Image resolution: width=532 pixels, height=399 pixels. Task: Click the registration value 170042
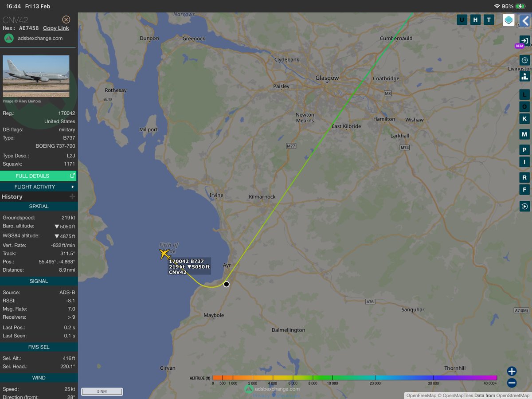tap(67, 113)
